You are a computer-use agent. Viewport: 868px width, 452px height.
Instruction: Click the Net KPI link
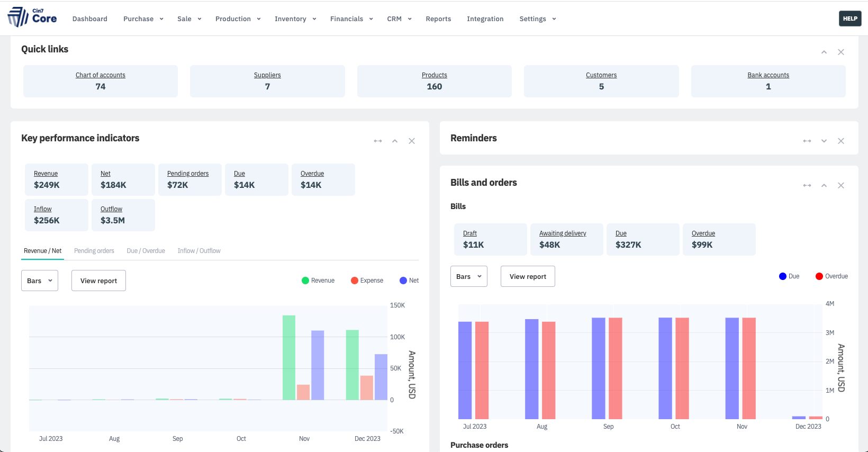[106, 174]
